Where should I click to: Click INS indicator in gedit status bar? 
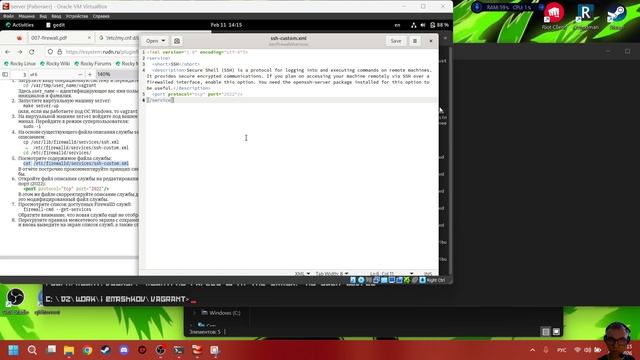(x=428, y=273)
